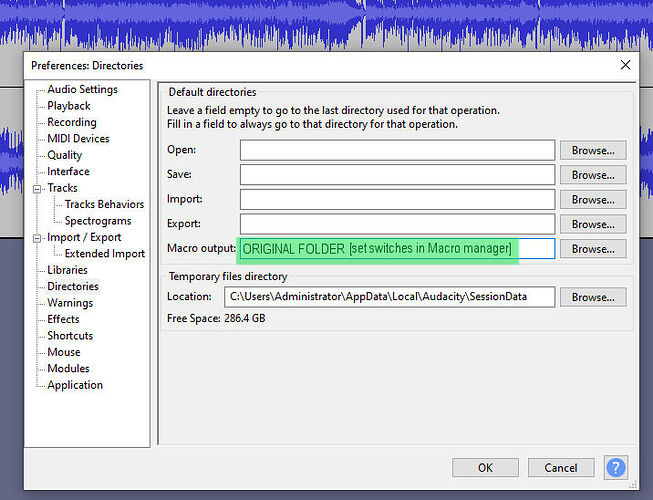Viewport: 653px width, 500px height.
Task: Select the Mouse preferences
Action: pyautogui.click(x=64, y=352)
